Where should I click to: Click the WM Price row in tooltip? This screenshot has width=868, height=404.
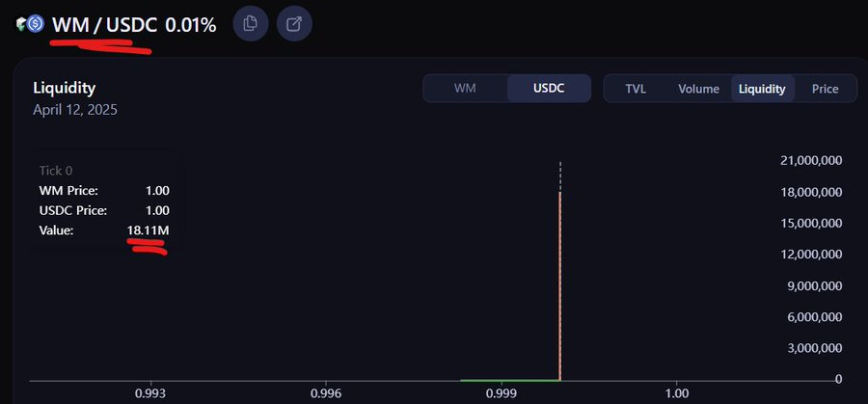tap(104, 191)
